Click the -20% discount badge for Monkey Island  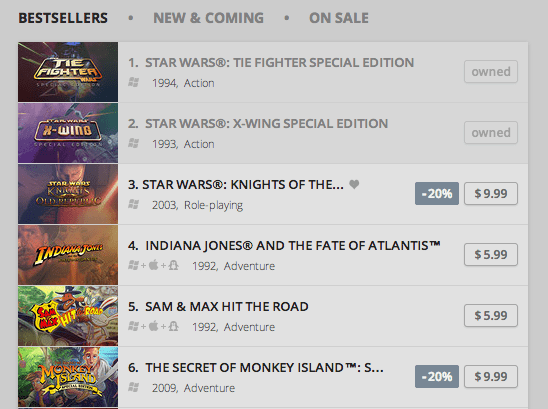[x=437, y=376]
